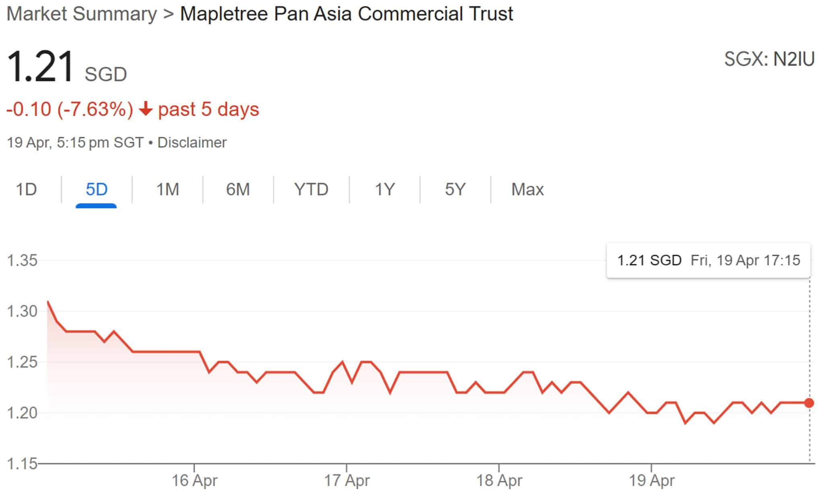The height and width of the screenshot is (504, 824).
Task: Click the 17 Apr date axis label
Action: click(x=347, y=481)
